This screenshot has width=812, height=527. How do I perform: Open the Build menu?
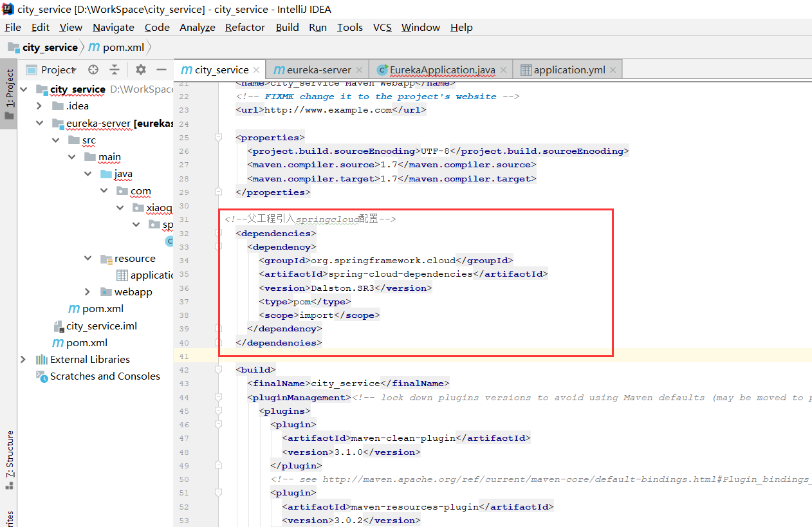(288, 27)
